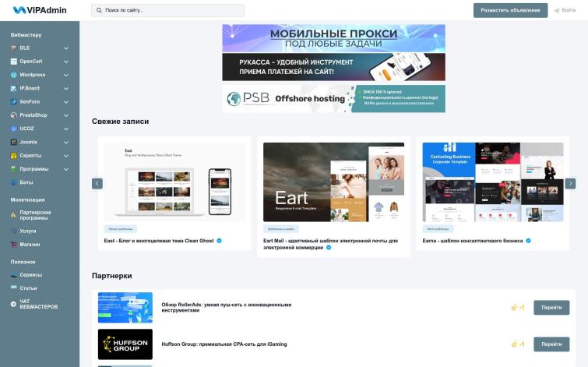The height and width of the screenshot is (367, 588).
Task: Click the Статьи sidebar icon
Action: 13,288
